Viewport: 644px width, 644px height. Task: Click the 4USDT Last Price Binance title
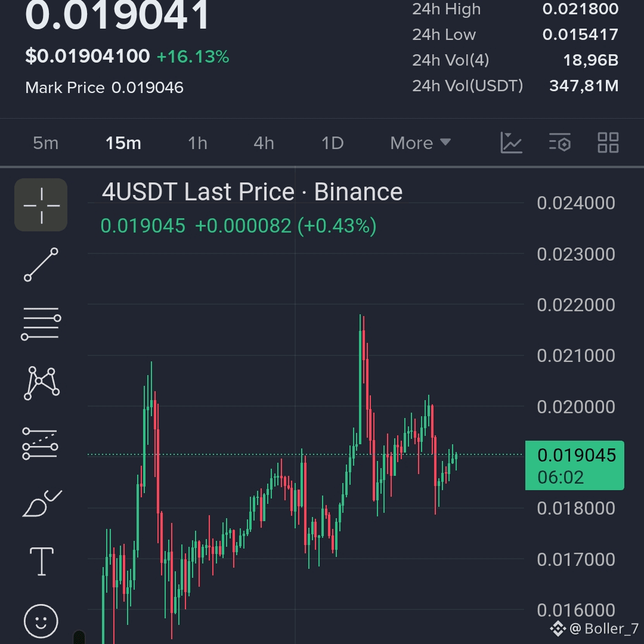(252, 192)
